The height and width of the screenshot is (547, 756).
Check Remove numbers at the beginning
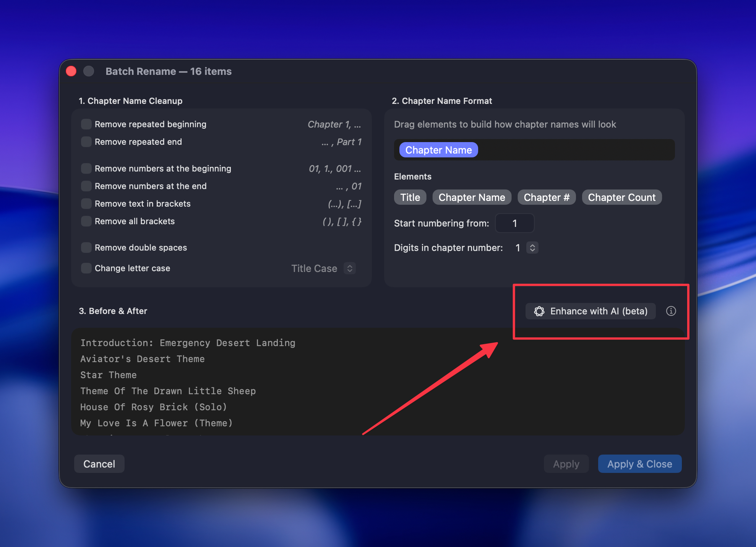pos(86,168)
